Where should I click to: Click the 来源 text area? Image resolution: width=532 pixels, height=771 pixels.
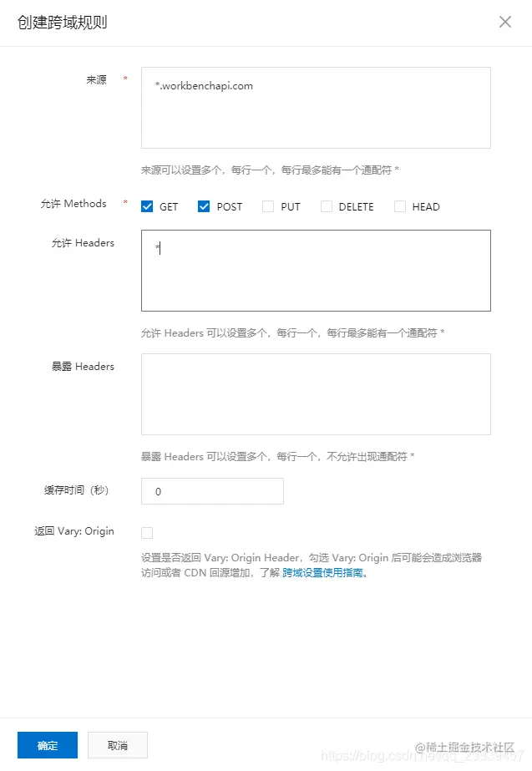point(316,108)
